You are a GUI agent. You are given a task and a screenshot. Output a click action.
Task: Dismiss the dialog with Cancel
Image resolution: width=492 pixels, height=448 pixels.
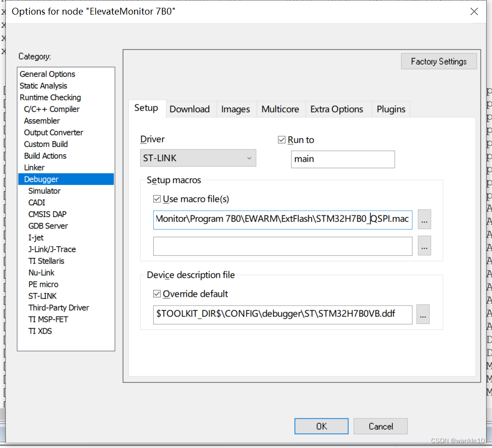coord(380,426)
